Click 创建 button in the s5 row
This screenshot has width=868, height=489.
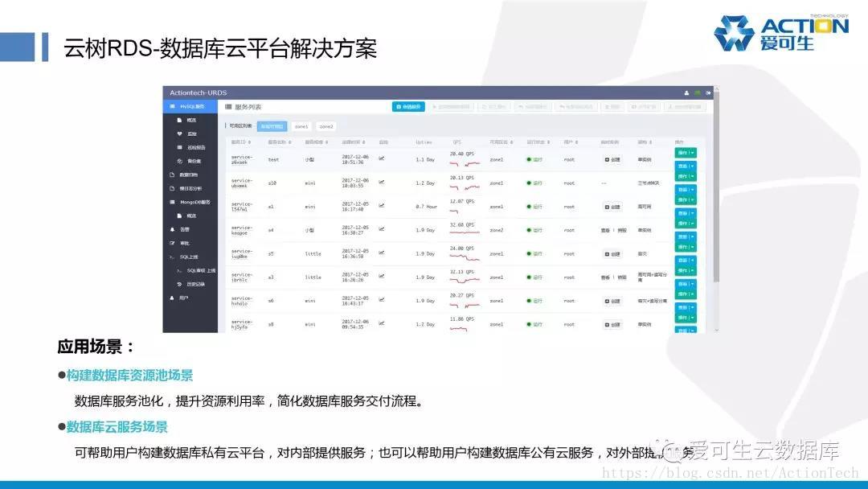pos(612,253)
